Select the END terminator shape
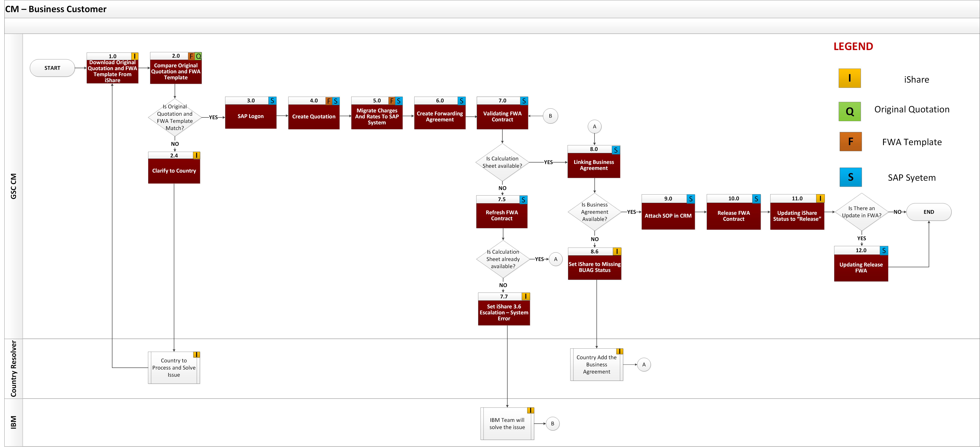Viewport: 980px width, 447px height. 928,212
